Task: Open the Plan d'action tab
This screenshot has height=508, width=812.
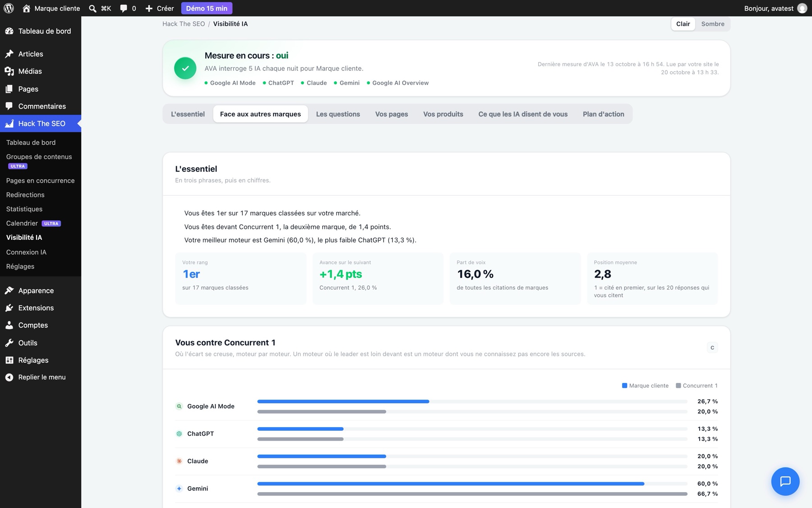Action: [x=603, y=114]
